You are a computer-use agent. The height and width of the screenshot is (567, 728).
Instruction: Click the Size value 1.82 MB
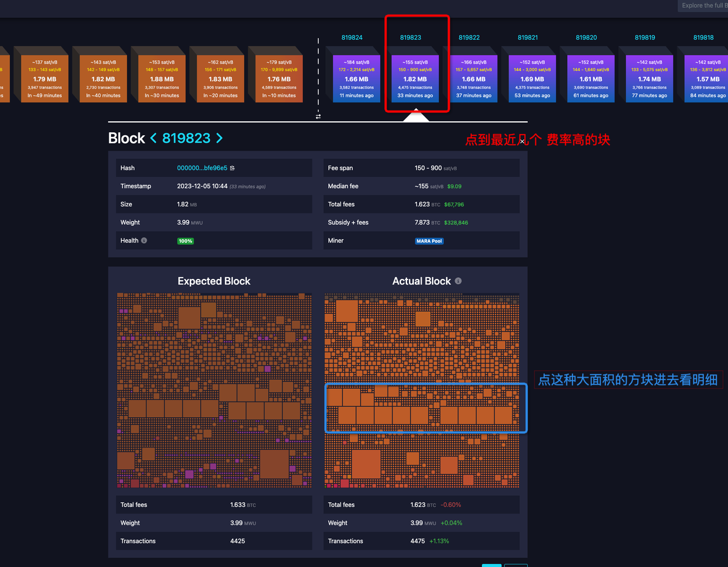[x=187, y=204]
